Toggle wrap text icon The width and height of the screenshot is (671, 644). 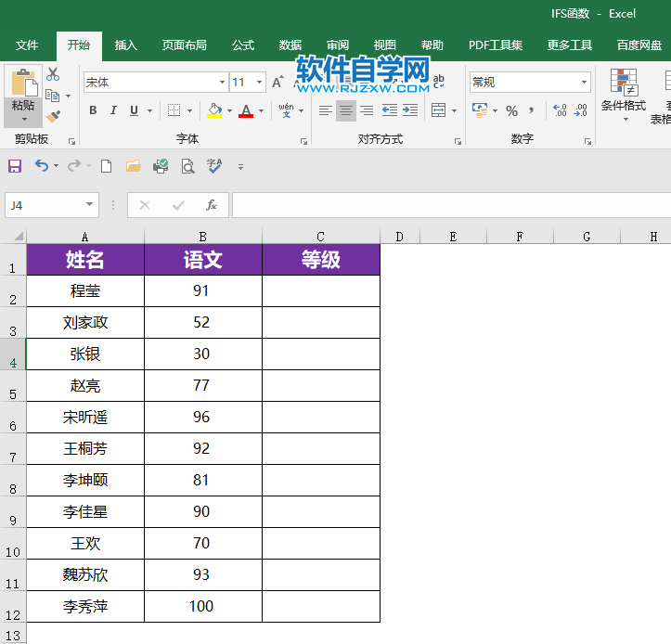(x=439, y=81)
